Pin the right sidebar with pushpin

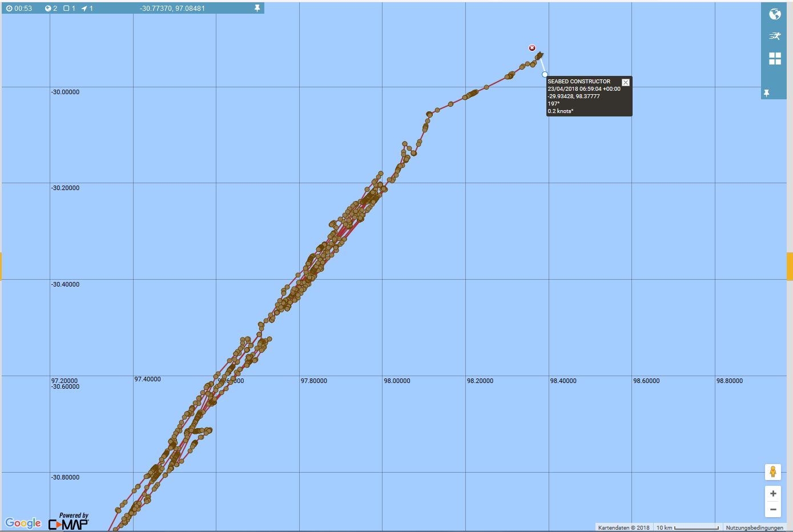pyautogui.click(x=767, y=92)
